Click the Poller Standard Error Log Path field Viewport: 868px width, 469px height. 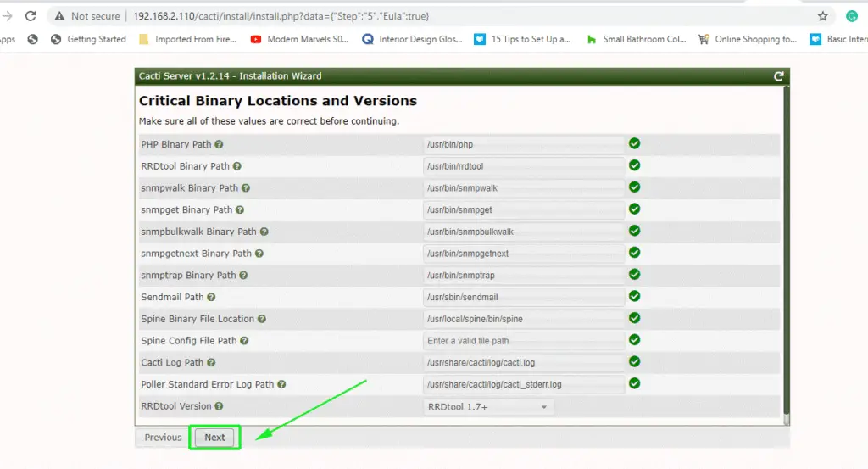tap(524, 384)
